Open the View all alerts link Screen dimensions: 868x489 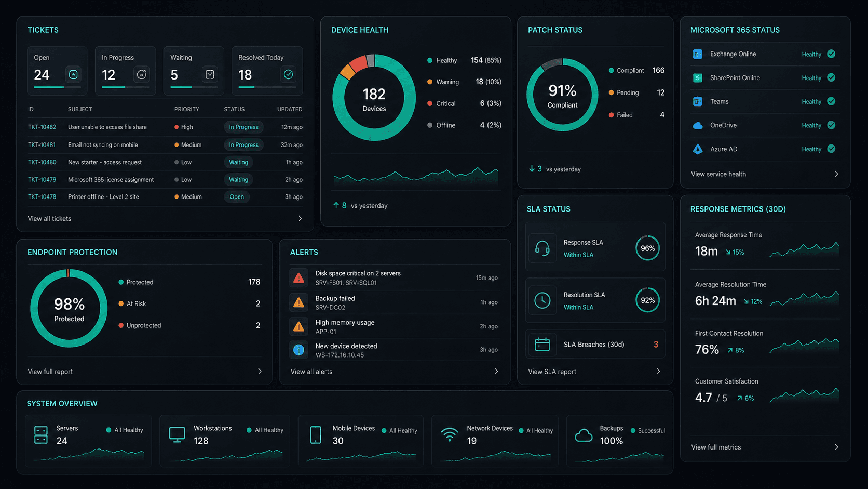click(311, 372)
